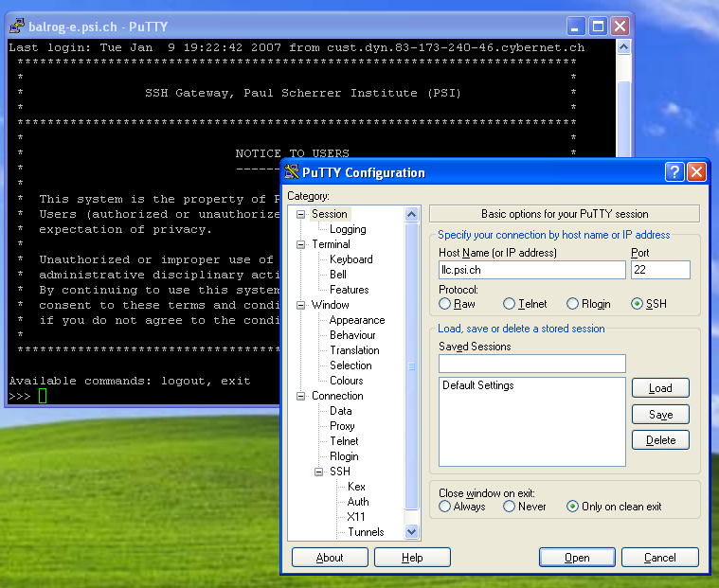Open X11 category under SSH

click(x=356, y=516)
